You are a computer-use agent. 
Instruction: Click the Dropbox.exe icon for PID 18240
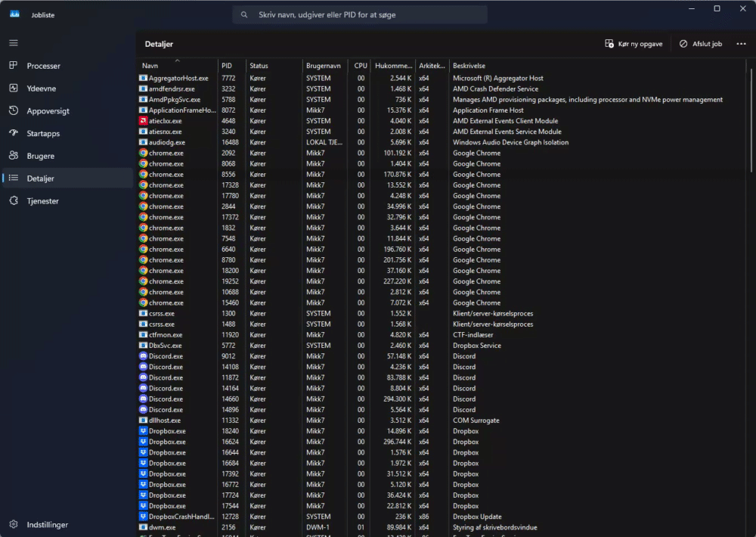(143, 431)
